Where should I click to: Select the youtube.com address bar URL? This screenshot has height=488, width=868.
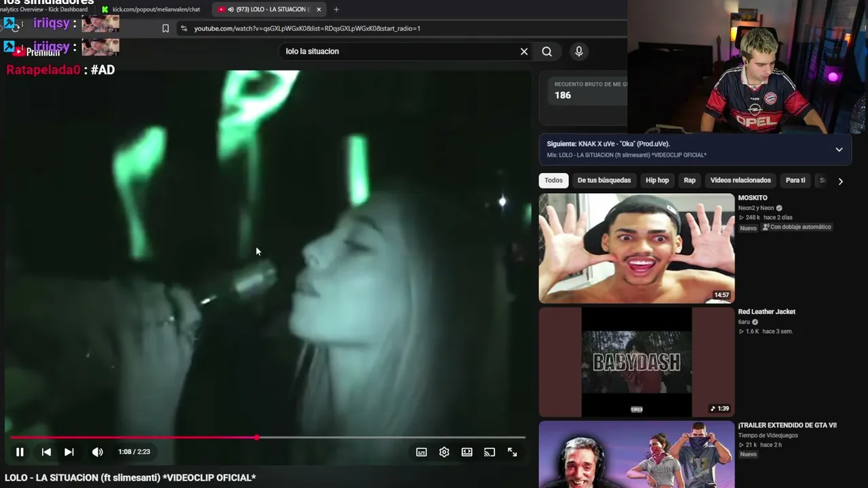point(307,28)
